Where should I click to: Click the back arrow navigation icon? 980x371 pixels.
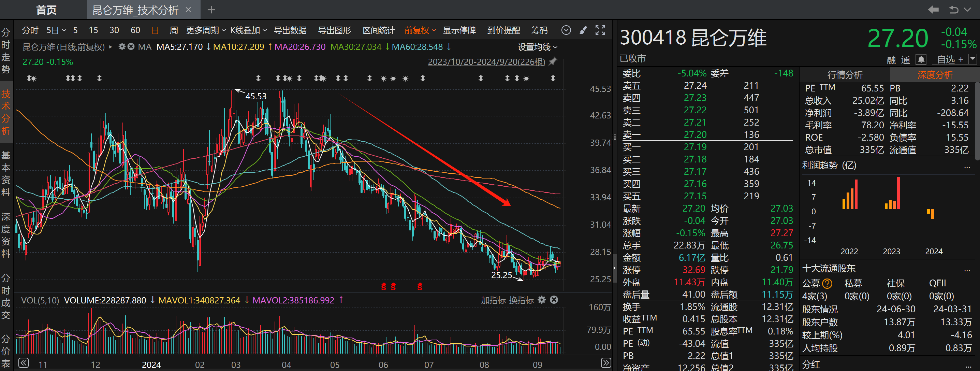[x=933, y=10]
